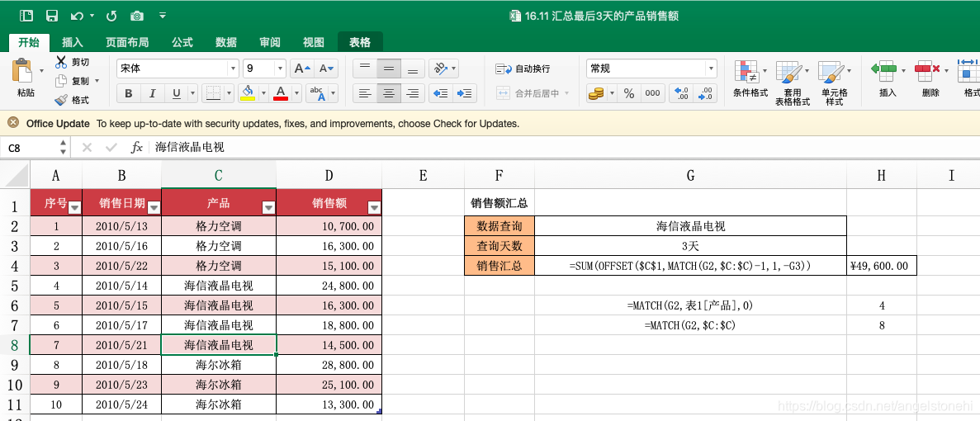Click cell H4 showing ¥49,600.00
Screen dimensions: 980x421
pyautogui.click(x=881, y=266)
